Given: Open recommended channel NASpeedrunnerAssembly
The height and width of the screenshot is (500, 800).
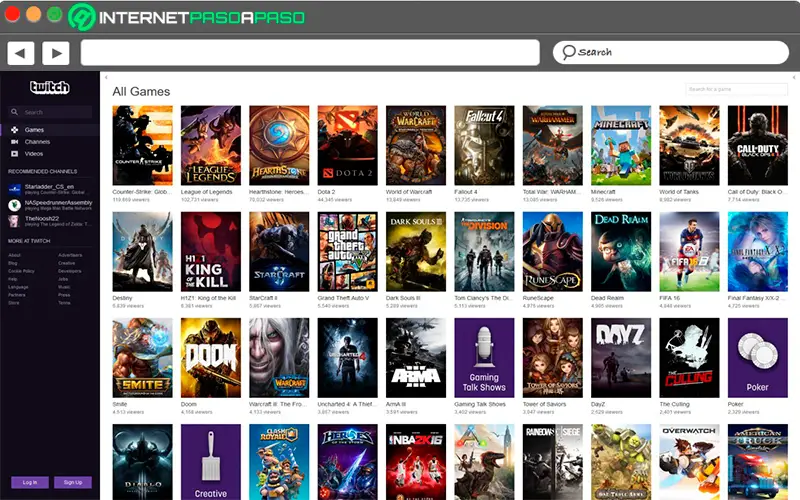Looking at the screenshot, I should [x=50, y=205].
